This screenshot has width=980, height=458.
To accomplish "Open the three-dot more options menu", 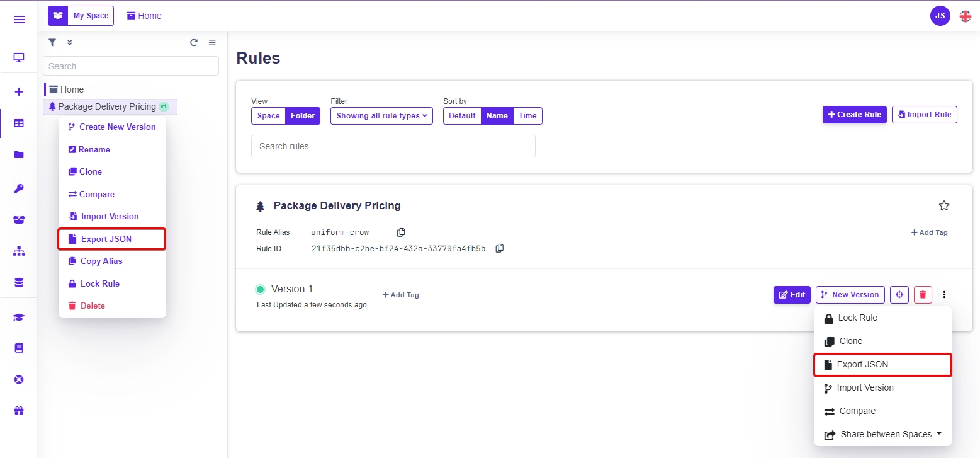I will [944, 294].
